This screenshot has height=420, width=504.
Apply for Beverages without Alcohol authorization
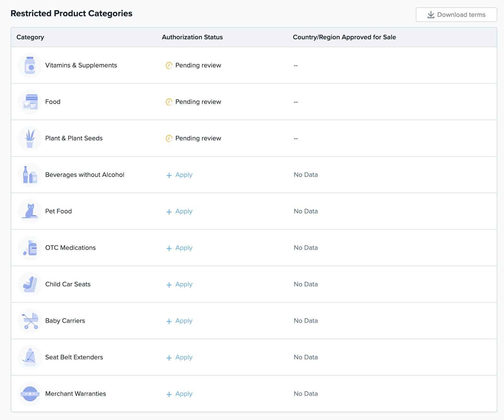click(180, 175)
